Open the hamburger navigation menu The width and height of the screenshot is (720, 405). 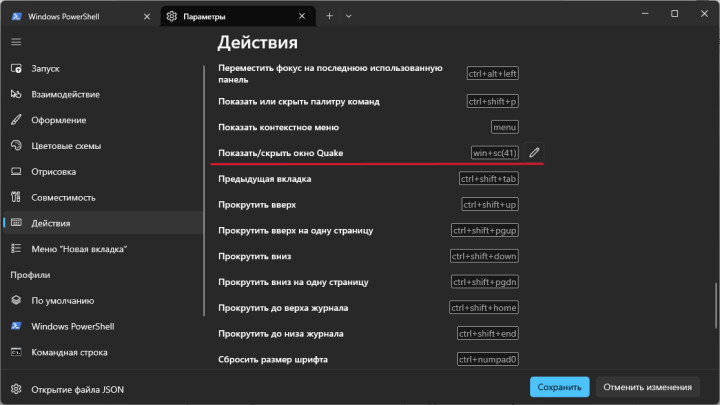click(16, 41)
